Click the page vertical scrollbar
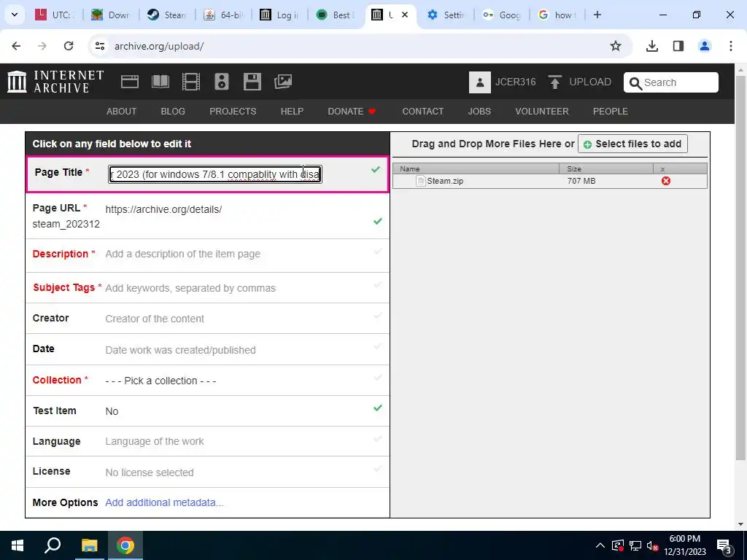Screen dimensions: 747x560 pos(740,267)
